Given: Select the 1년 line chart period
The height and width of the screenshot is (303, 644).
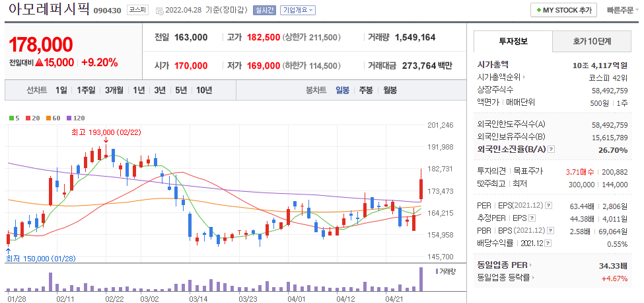Looking at the screenshot, I should point(139,90).
